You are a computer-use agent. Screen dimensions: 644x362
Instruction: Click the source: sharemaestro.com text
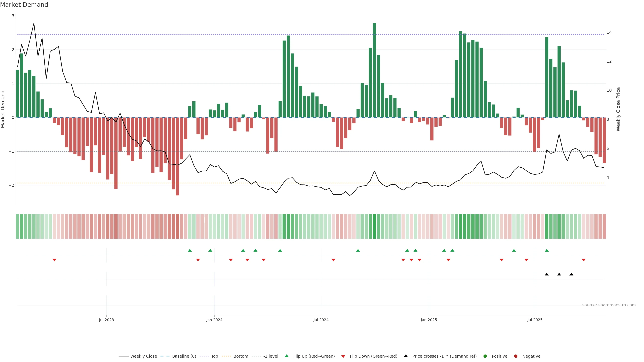click(609, 305)
